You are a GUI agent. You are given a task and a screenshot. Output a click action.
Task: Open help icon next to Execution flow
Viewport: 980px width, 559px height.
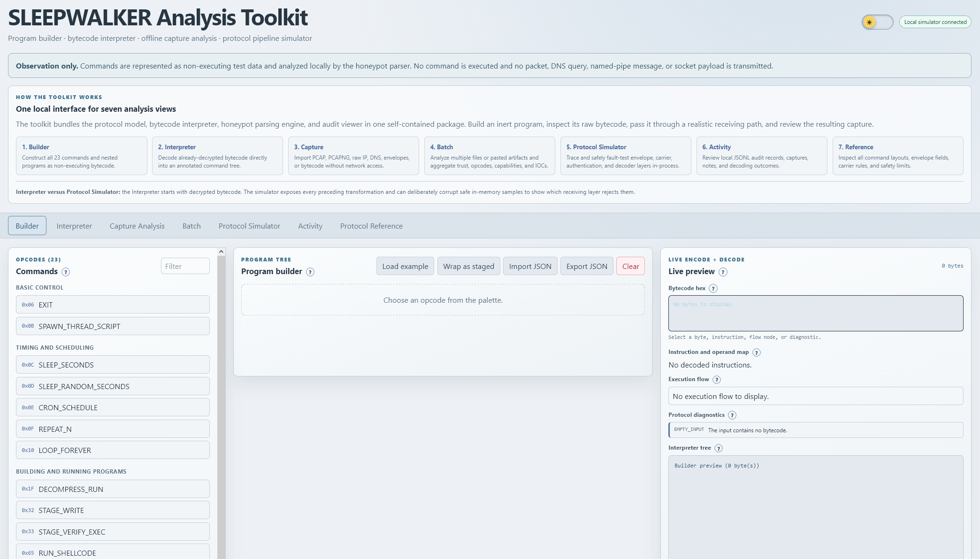coord(716,380)
